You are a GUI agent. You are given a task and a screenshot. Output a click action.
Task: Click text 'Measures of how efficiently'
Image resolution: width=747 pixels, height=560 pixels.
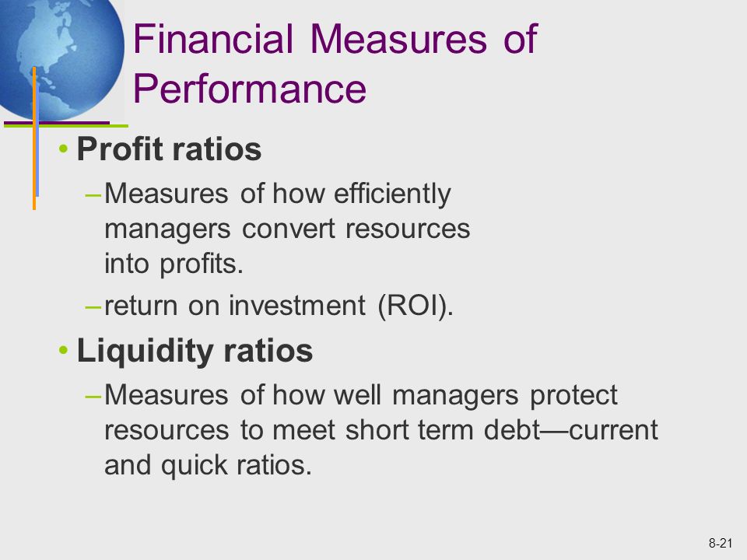pyautogui.click(x=277, y=194)
